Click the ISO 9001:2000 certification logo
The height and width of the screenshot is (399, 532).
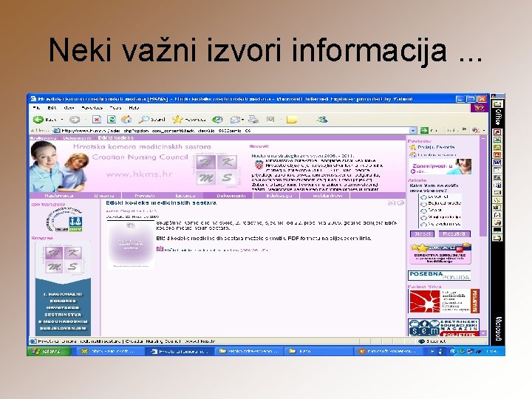click(64, 220)
